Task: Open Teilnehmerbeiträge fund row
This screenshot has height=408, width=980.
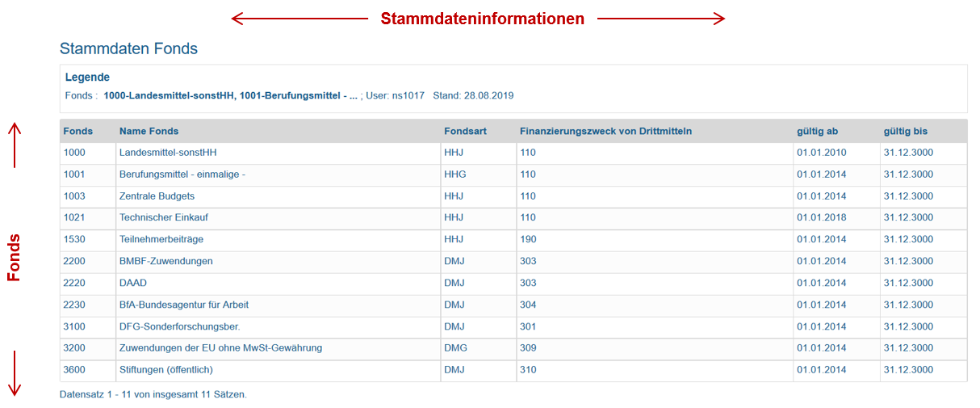Action: (161, 240)
